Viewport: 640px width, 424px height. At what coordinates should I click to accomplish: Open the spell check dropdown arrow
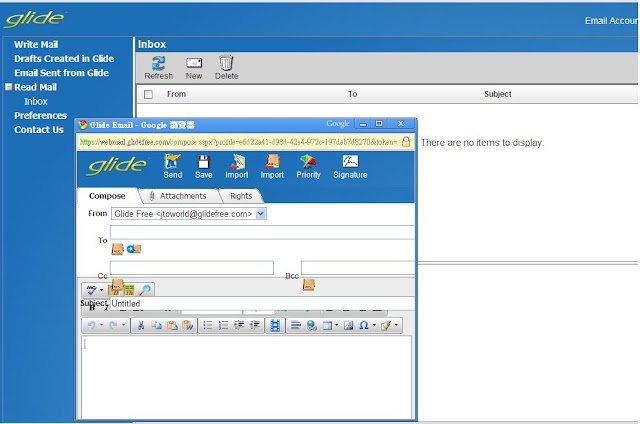point(101,290)
